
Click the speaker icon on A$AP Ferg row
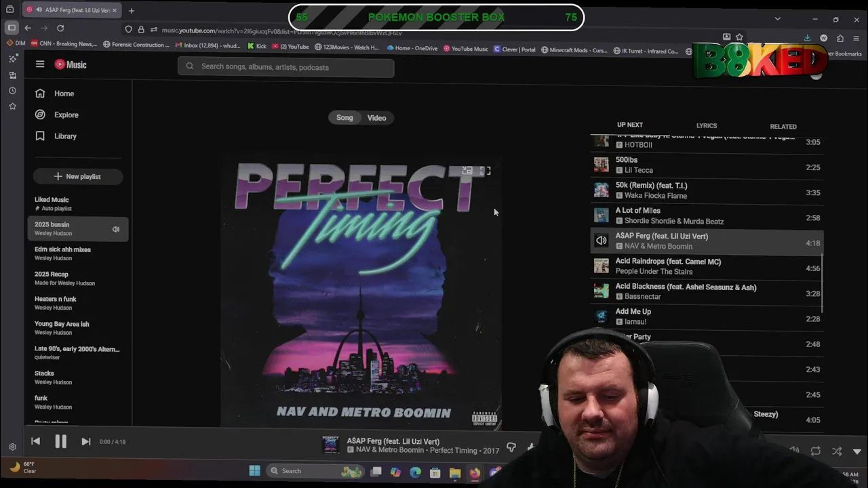(601, 241)
